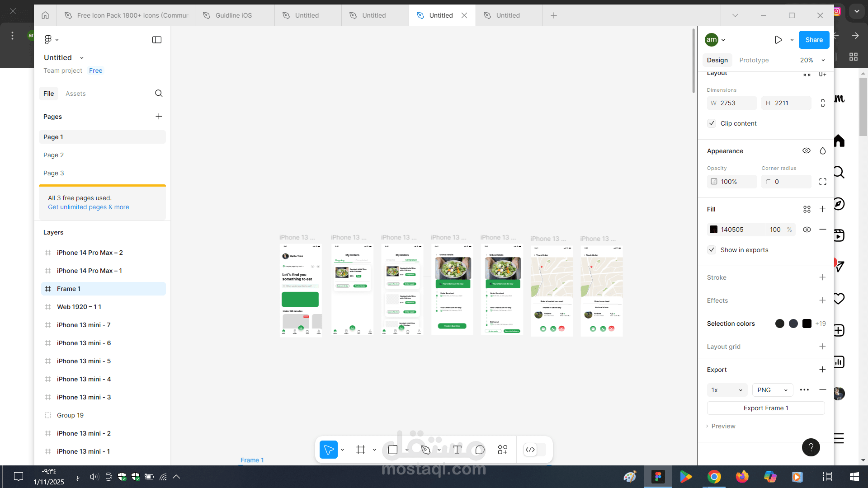Screen dimensions: 868x488
Task: Toggle Clip content checkbox
Action: [x=712, y=123]
